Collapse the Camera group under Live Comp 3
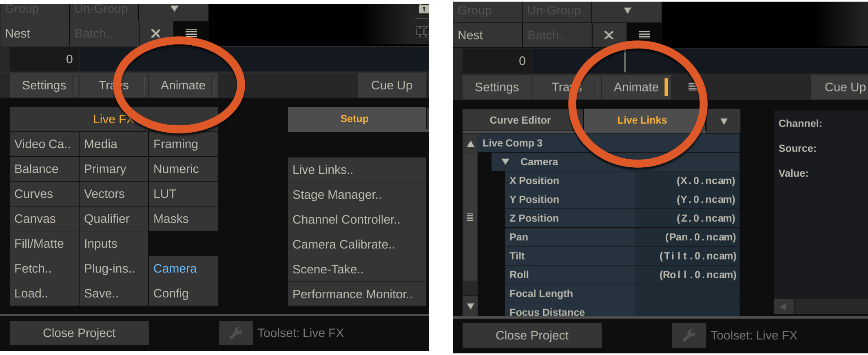 point(505,162)
